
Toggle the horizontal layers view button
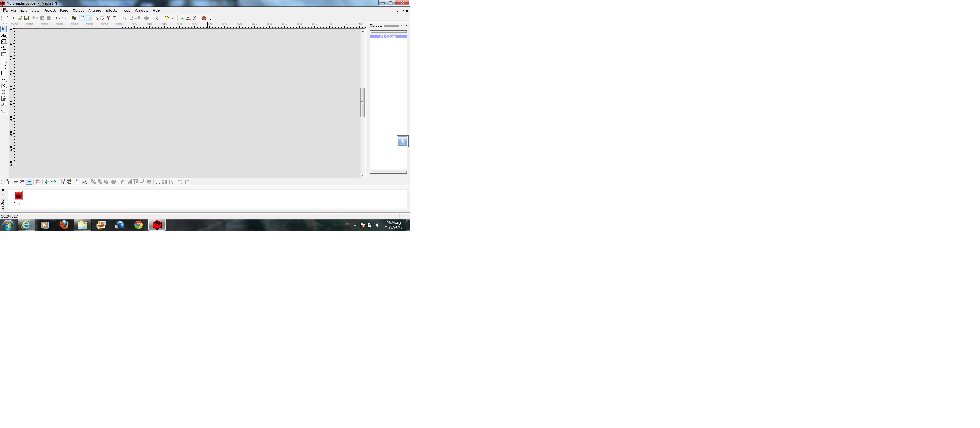pyautogui.click(x=89, y=18)
